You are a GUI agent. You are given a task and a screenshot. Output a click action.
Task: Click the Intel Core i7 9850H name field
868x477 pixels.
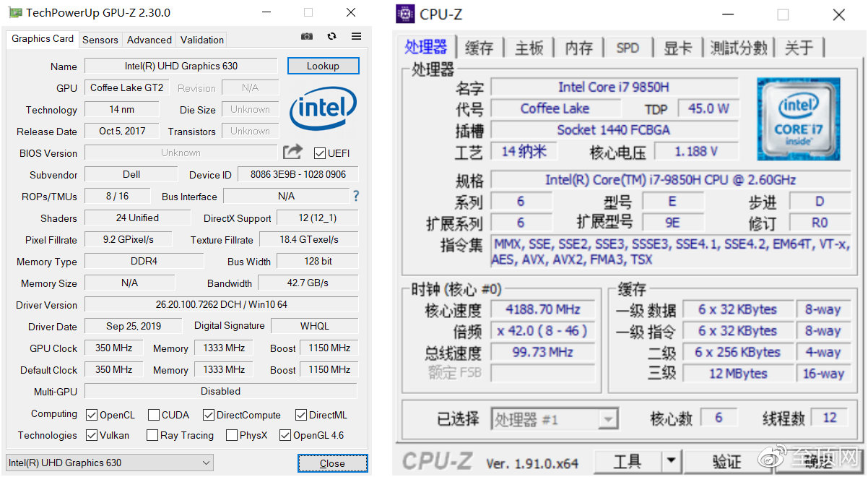pyautogui.click(x=615, y=87)
